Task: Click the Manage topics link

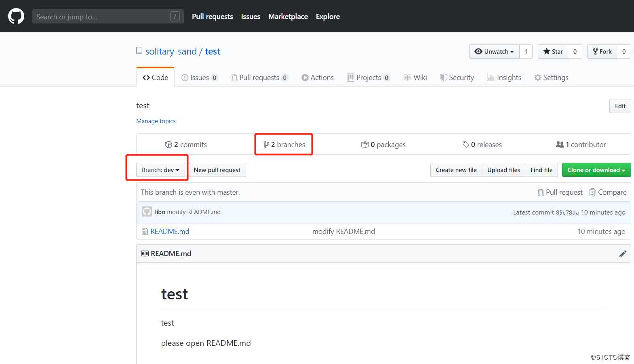Action: click(156, 121)
